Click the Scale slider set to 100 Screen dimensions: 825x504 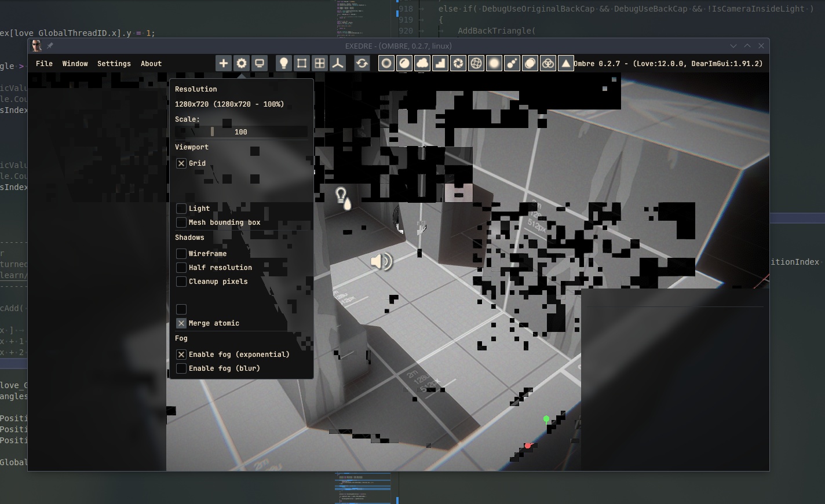(x=241, y=132)
